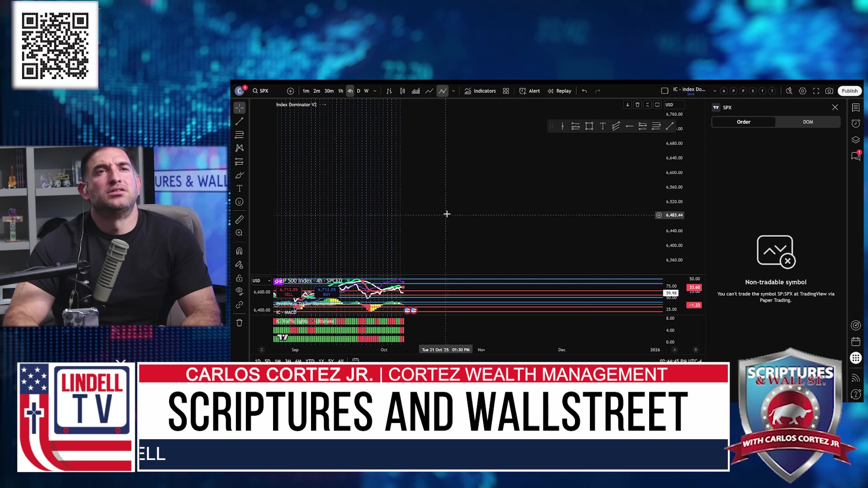Expand the timeframe interval dropdown arrow
Image resolution: width=868 pixels, height=488 pixels.
tap(375, 91)
